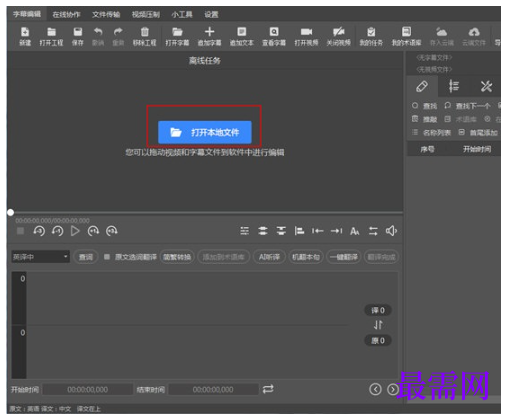This screenshot has height=417, width=508.
Task: Click the second of the three merge/split line icons
Action: (263, 231)
